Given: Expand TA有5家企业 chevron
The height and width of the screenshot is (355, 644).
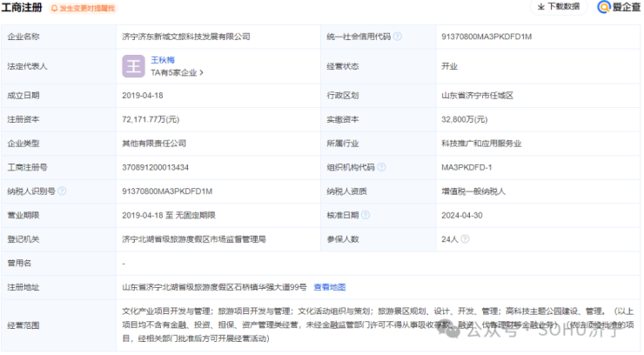Looking at the screenshot, I should 204,73.
